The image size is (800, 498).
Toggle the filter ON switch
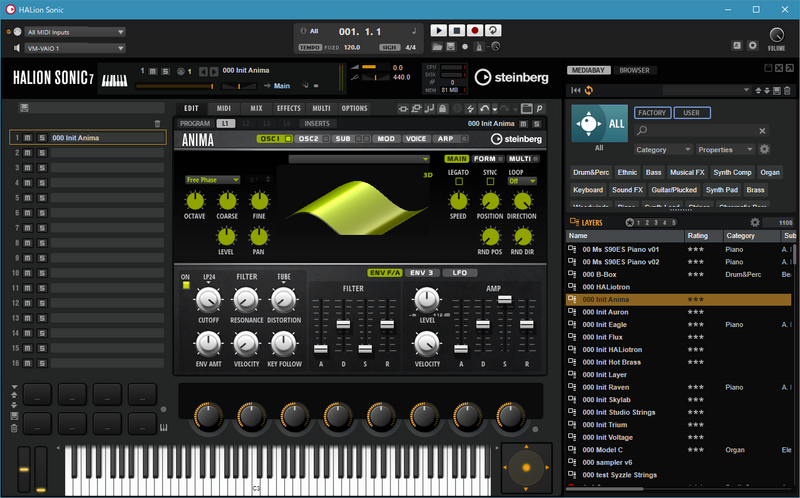[x=186, y=285]
